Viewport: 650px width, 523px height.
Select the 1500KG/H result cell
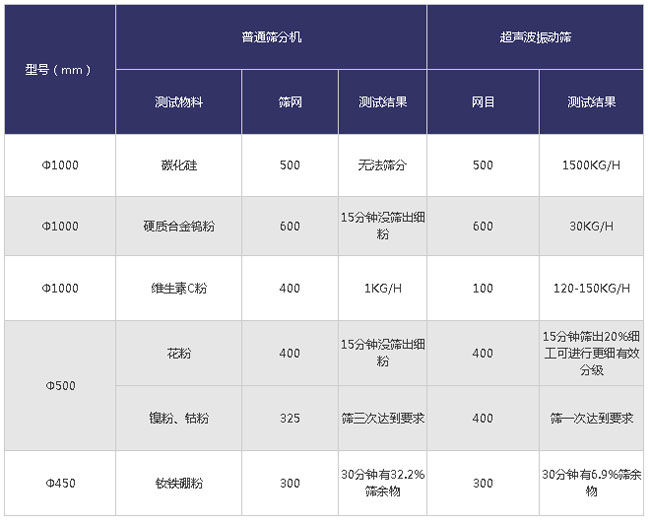(x=591, y=165)
